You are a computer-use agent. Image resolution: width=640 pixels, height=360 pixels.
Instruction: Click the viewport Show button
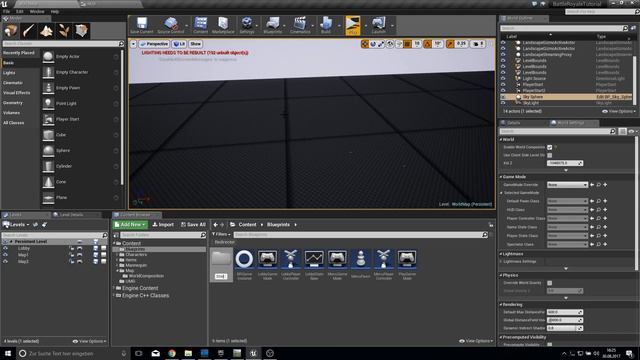[x=196, y=44]
